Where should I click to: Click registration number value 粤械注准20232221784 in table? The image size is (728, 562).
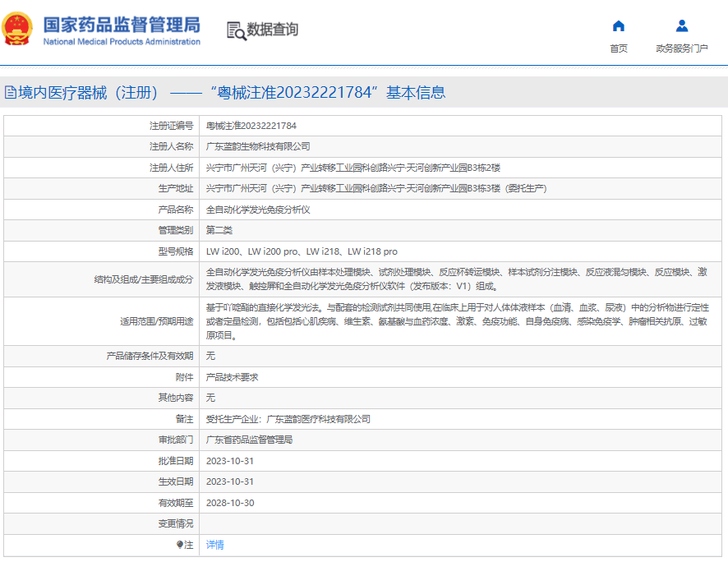(251, 126)
